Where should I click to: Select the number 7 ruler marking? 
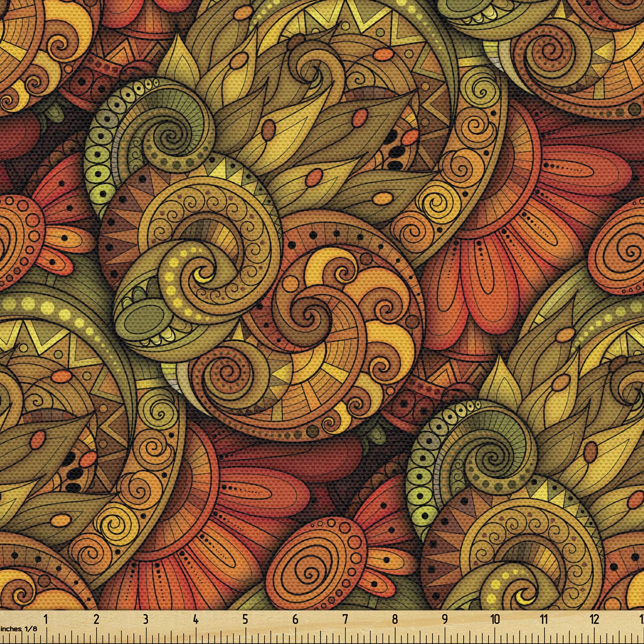345,620
